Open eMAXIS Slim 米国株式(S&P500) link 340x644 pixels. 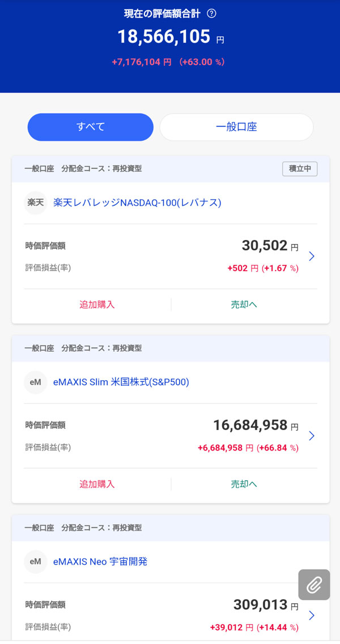coord(121,382)
